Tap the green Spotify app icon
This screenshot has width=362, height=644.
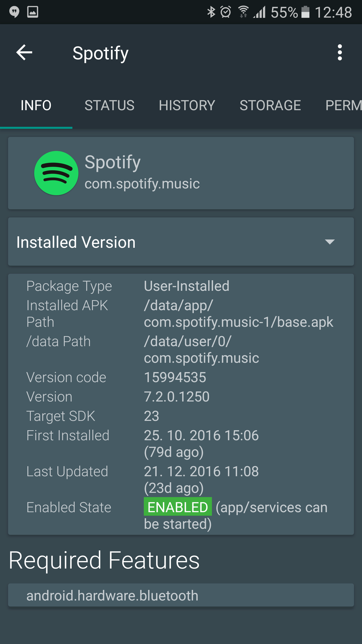pos(56,173)
